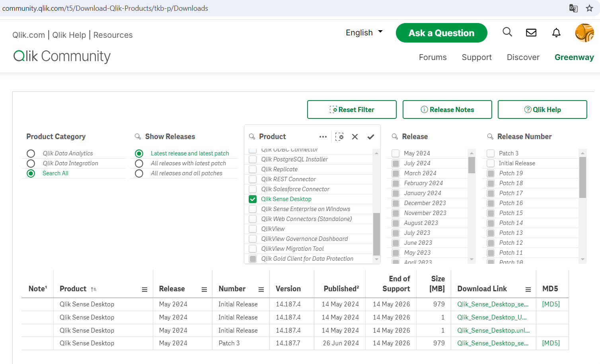Select the 'All releases and all patches' option
The height and width of the screenshot is (364, 600).
[x=139, y=173]
